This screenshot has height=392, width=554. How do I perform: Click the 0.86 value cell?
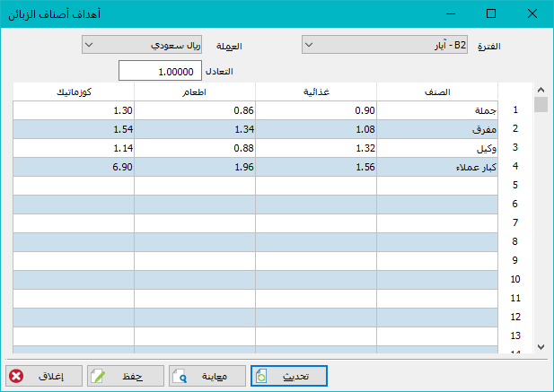[195, 110]
